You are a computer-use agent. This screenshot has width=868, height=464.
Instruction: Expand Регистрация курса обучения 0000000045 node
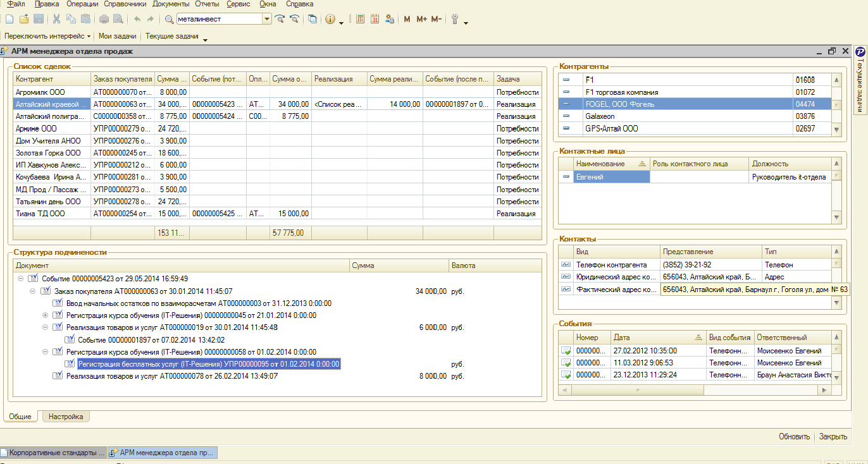45,315
